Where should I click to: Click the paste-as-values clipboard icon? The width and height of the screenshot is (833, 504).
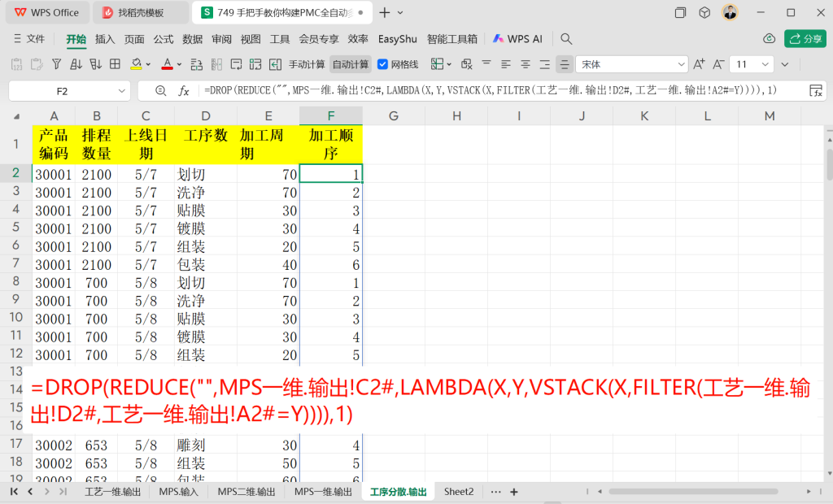click(16, 64)
